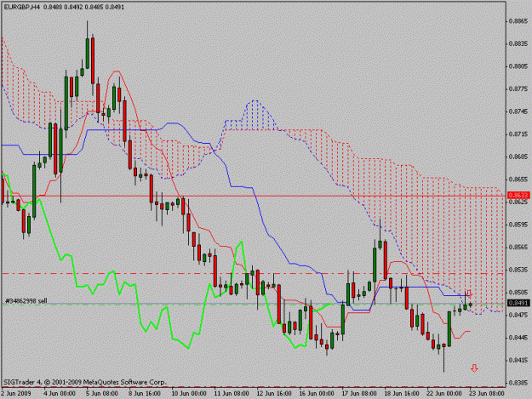Click the 0.8865 price axis label

[518, 21]
